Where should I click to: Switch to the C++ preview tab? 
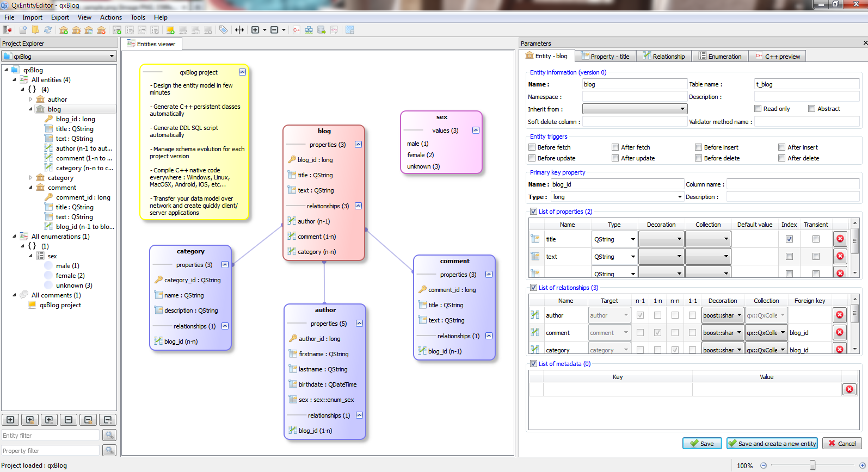[x=777, y=57]
